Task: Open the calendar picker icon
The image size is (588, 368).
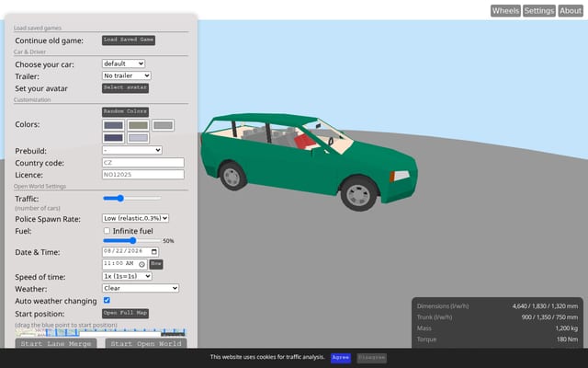Action: [x=154, y=251]
